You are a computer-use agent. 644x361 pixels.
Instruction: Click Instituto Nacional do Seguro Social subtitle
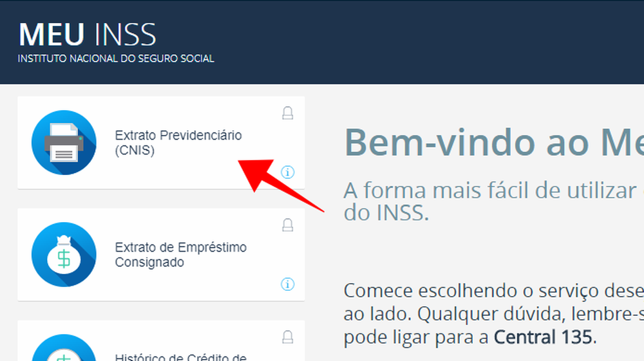(x=116, y=59)
